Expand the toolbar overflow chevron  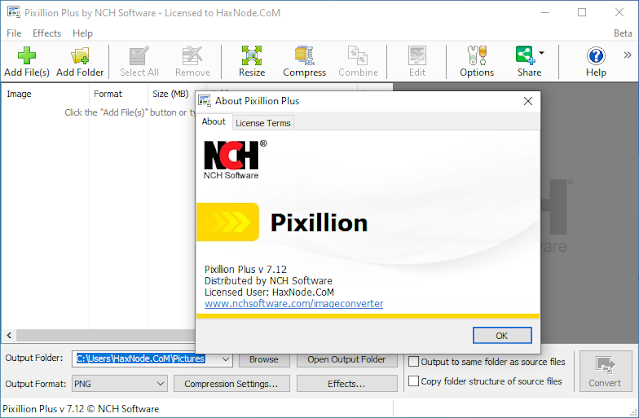click(627, 55)
